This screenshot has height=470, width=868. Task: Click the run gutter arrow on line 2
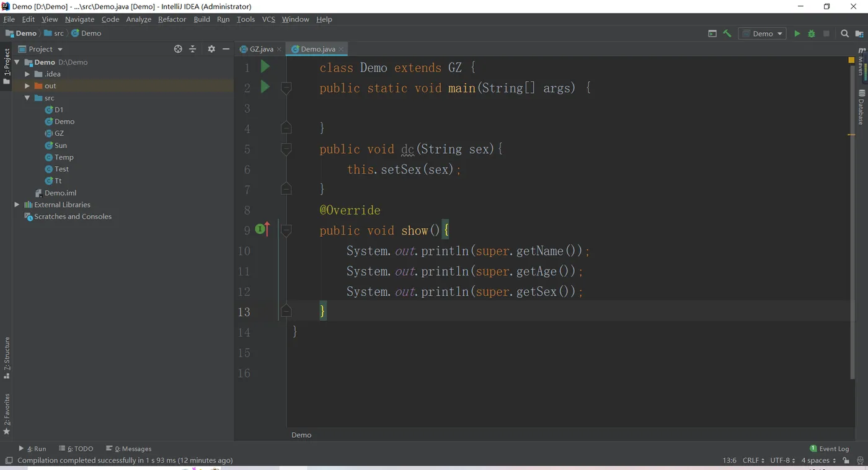[x=265, y=87]
